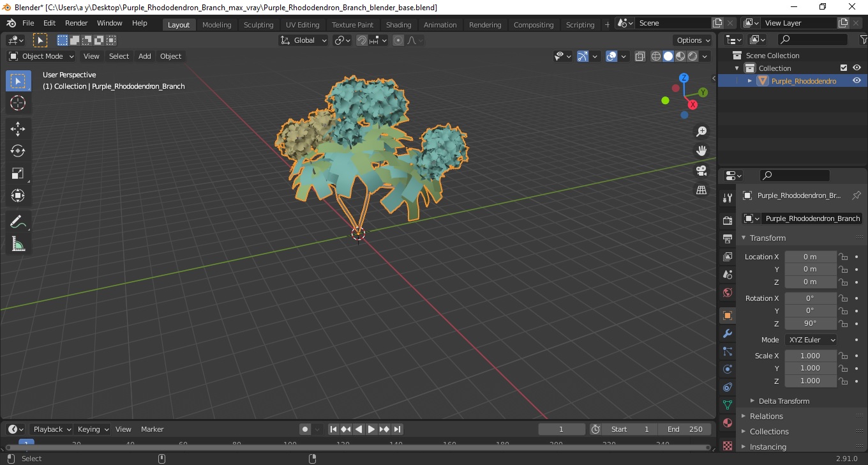Open the Output properties tab
This screenshot has width=868, height=465.
(727, 238)
